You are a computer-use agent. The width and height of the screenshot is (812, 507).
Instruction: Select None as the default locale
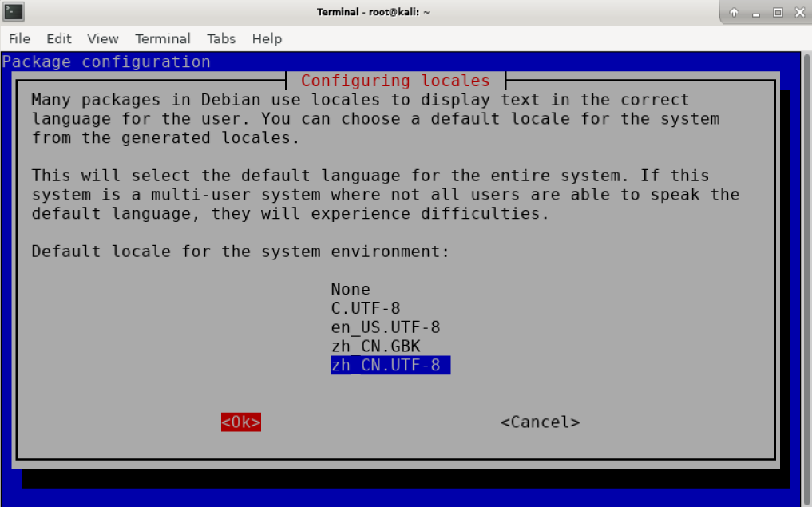pos(351,289)
